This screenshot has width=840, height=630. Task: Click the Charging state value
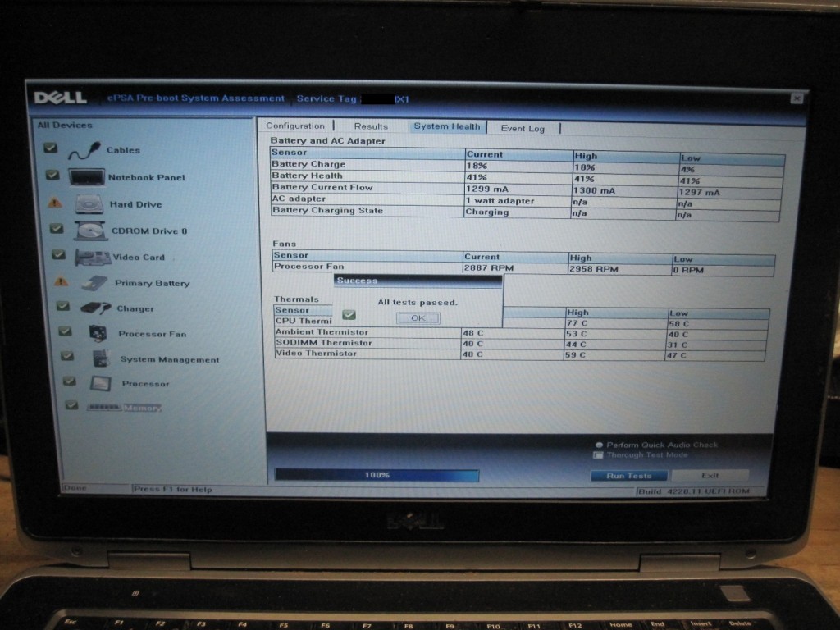click(x=487, y=212)
